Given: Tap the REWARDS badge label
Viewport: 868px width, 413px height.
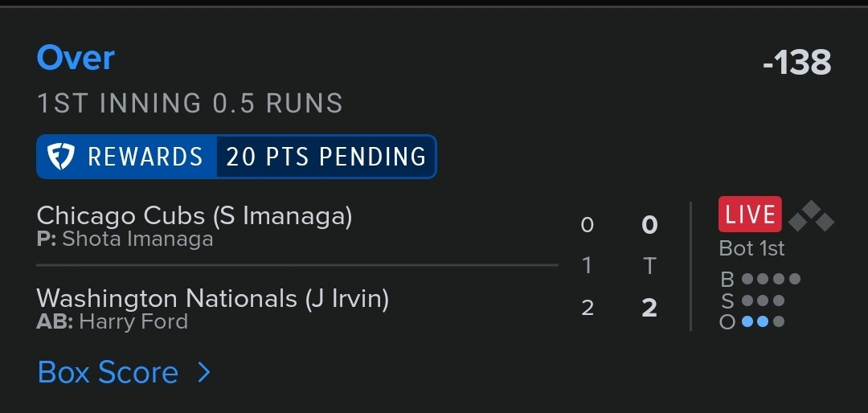Looking at the screenshot, I should [x=145, y=157].
